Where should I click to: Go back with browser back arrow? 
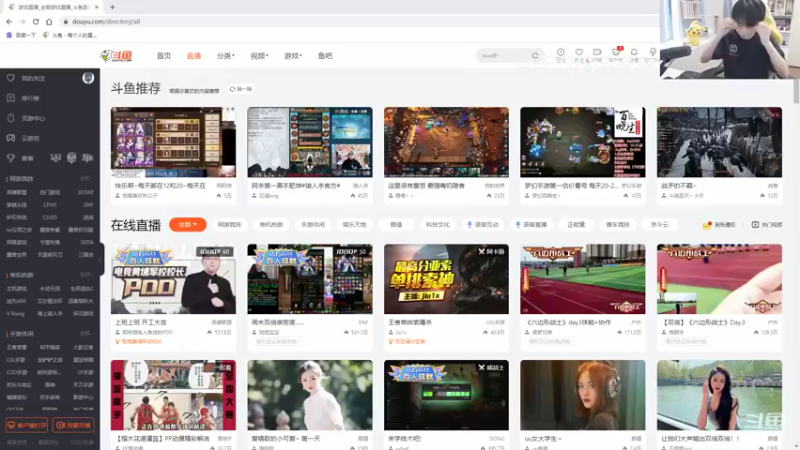tap(9, 21)
